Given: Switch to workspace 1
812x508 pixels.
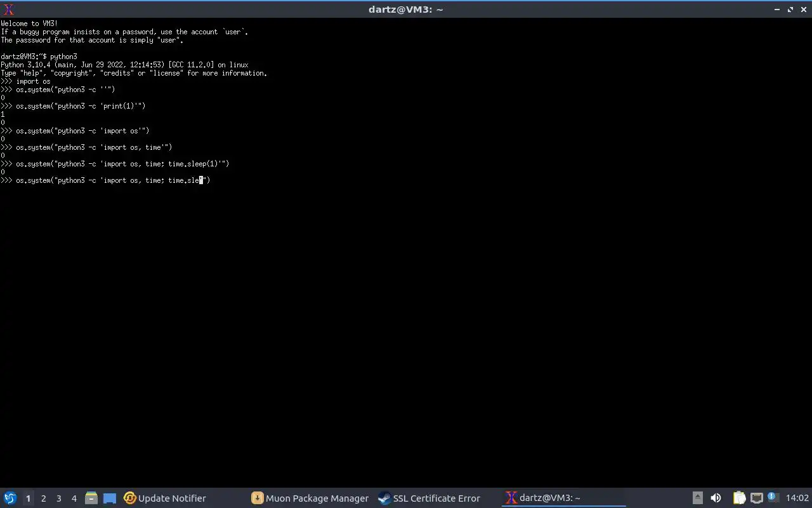Looking at the screenshot, I should coord(28,498).
